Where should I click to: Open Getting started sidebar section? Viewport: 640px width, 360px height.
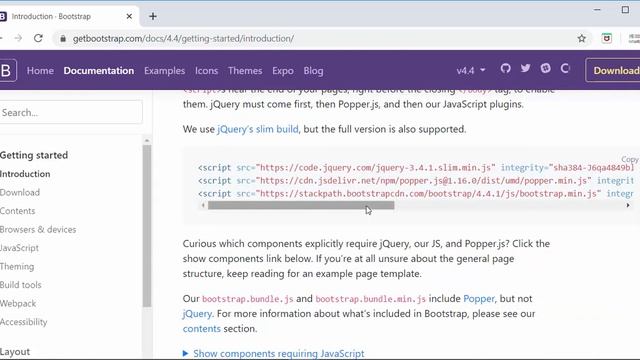[34, 155]
